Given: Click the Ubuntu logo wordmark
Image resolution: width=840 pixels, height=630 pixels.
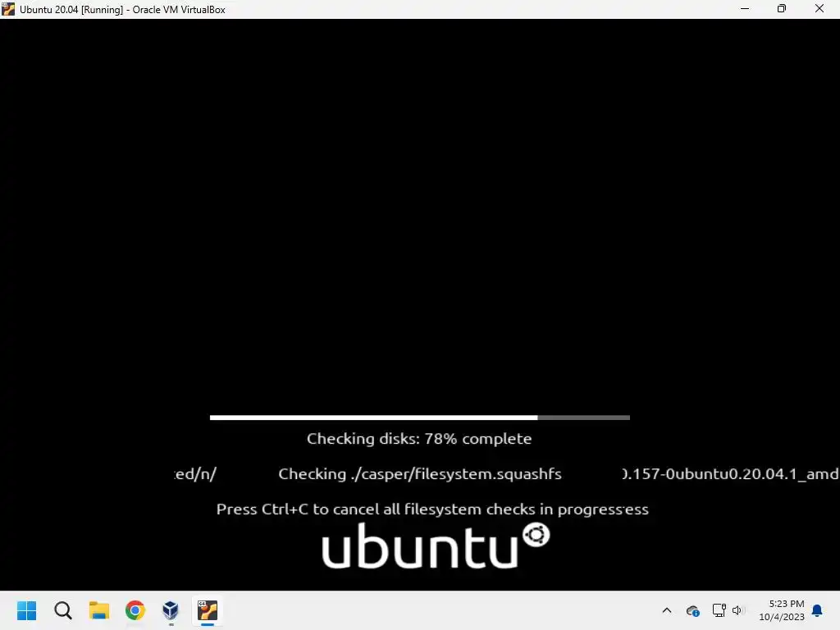Looking at the screenshot, I should pos(436,546).
